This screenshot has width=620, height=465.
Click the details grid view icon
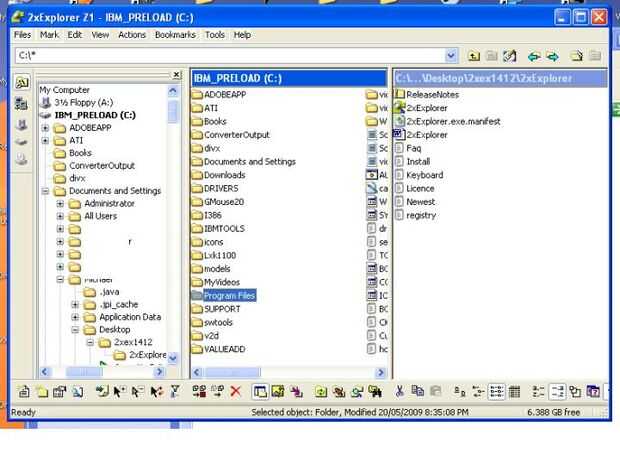pyautogui.click(x=514, y=391)
